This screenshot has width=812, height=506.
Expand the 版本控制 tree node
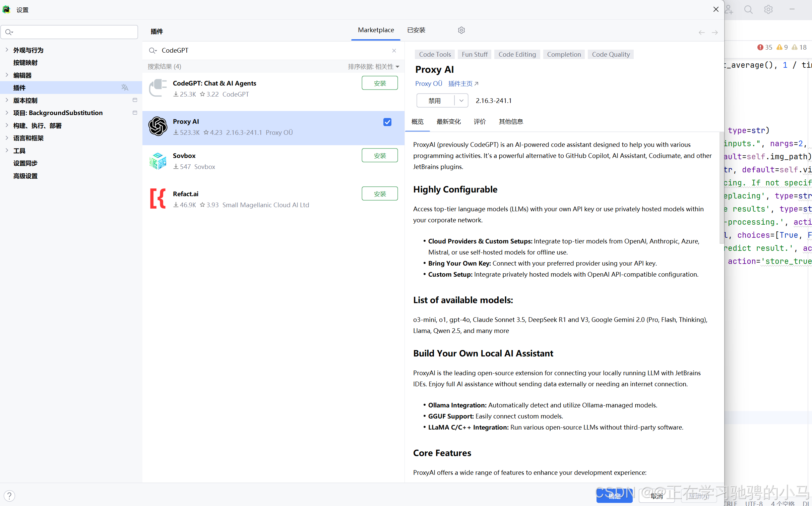(x=7, y=100)
